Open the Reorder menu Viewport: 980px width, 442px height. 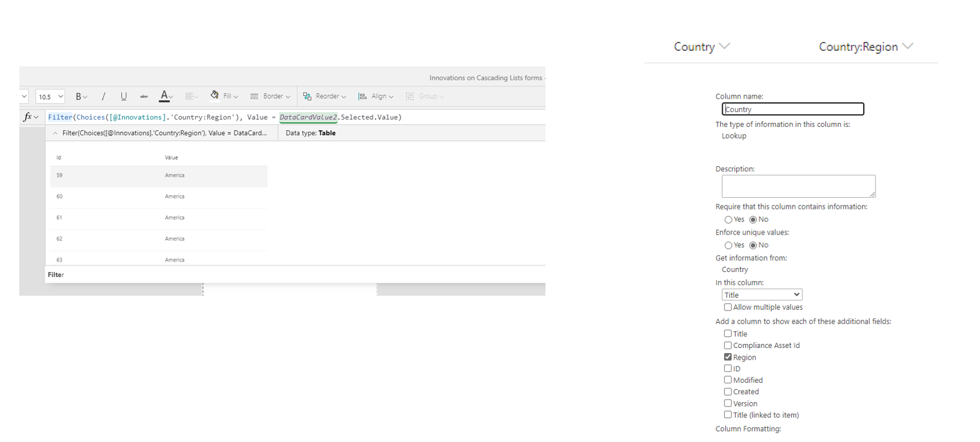326,95
